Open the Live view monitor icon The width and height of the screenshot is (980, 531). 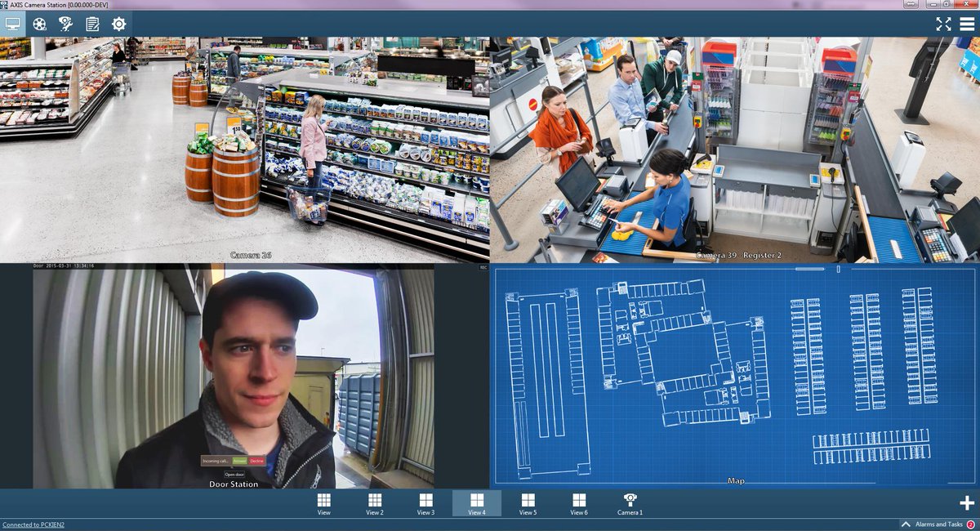[x=11, y=24]
